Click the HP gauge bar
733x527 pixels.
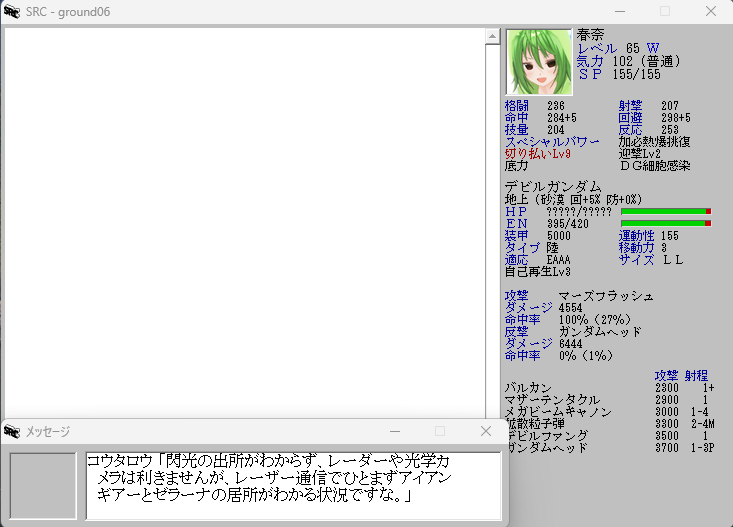(x=666, y=212)
